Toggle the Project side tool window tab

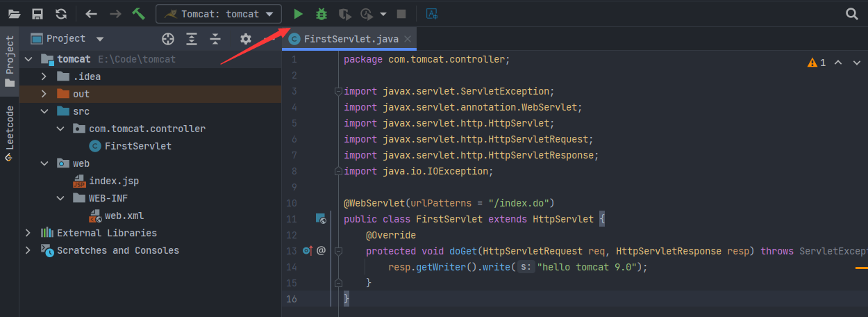tap(10, 62)
